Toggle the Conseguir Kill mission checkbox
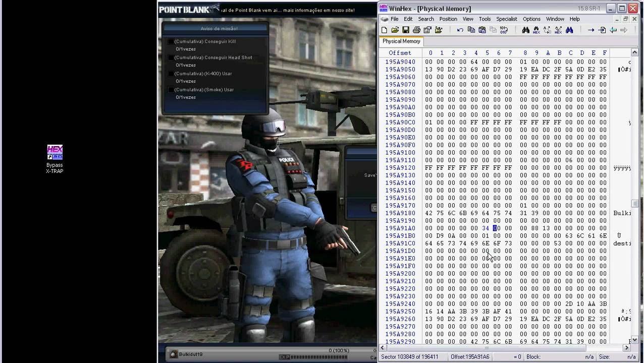Image resolution: width=644 pixels, height=363 pixels. click(x=171, y=41)
